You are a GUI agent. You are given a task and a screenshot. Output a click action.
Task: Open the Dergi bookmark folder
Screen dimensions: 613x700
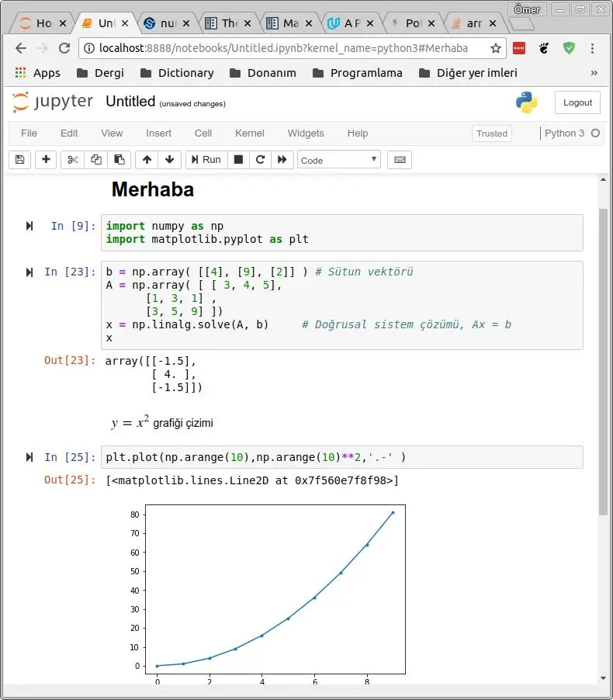pyautogui.click(x=100, y=73)
